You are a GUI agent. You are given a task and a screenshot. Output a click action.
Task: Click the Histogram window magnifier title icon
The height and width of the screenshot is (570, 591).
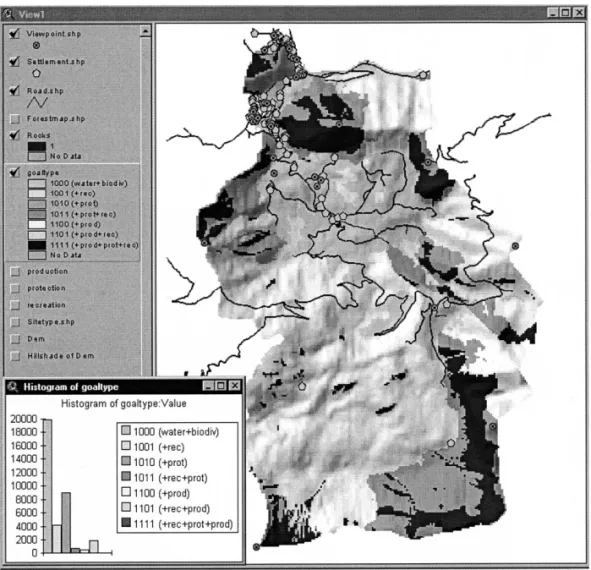[x=13, y=387]
